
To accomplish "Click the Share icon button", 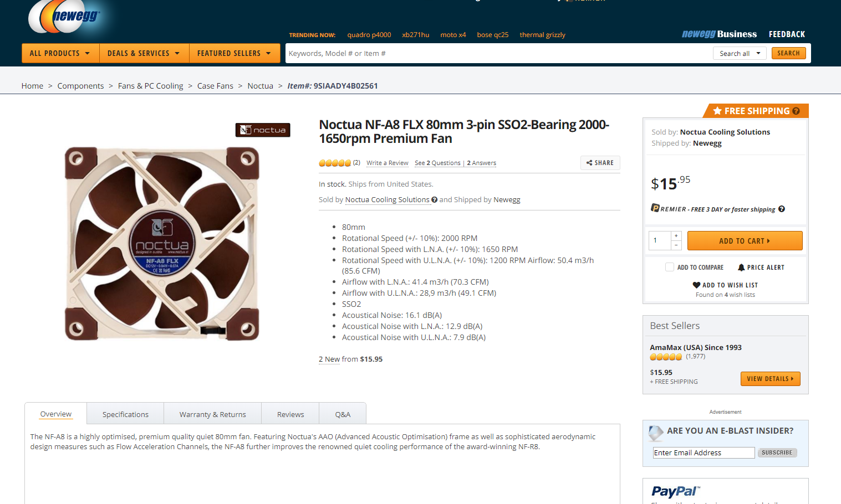I will click(x=600, y=163).
